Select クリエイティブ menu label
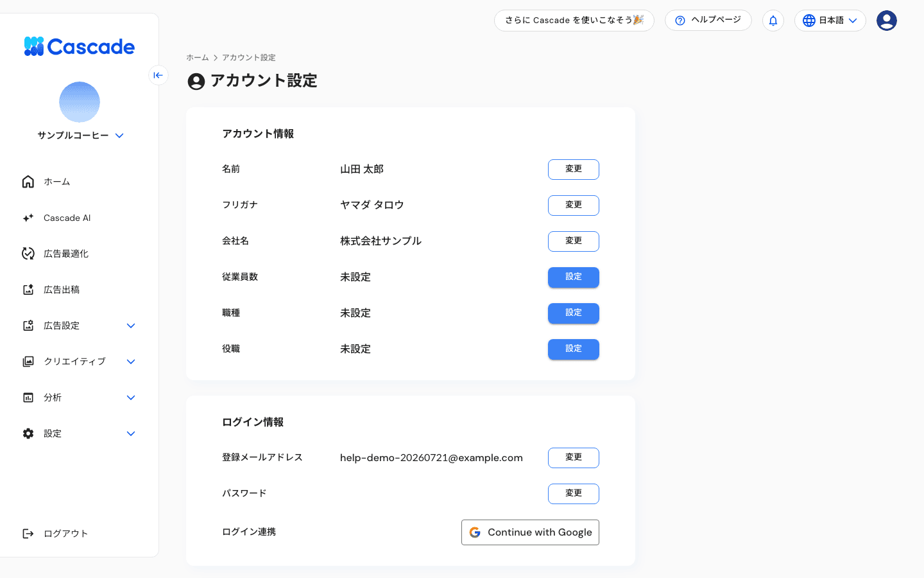The width and height of the screenshot is (924, 578). (74, 362)
